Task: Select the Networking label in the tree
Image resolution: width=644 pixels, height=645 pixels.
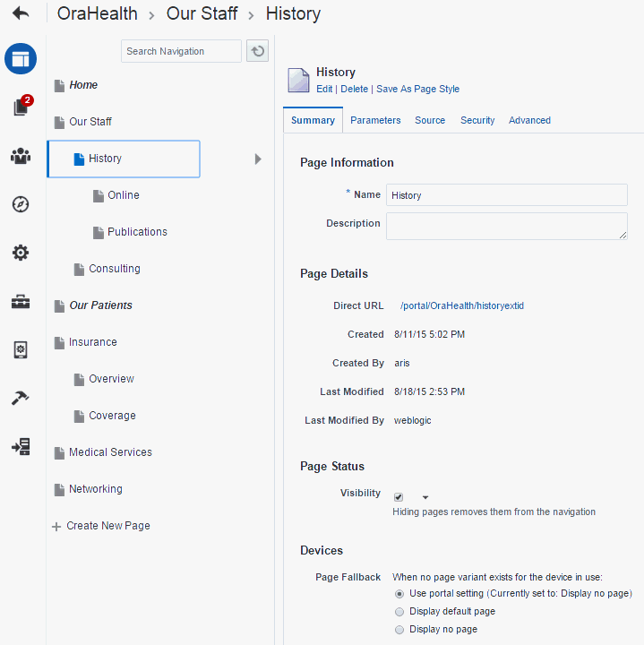Action: click(96, 489)
